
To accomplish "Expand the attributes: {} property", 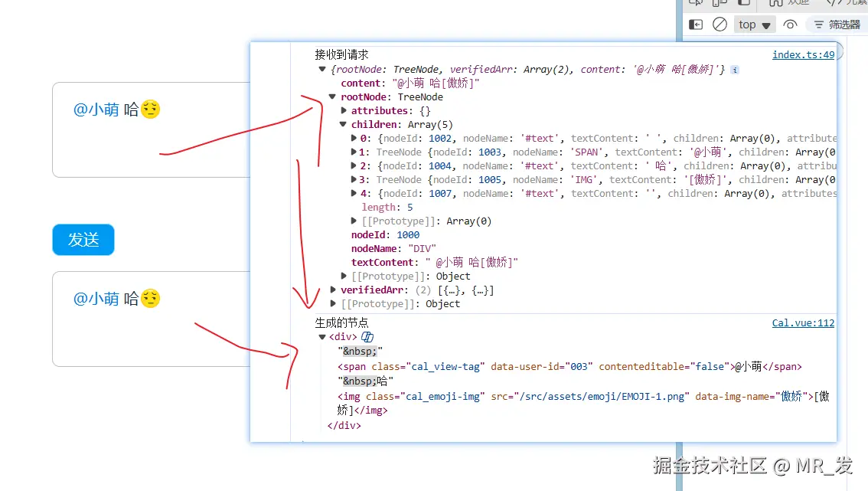I will 343,110.
